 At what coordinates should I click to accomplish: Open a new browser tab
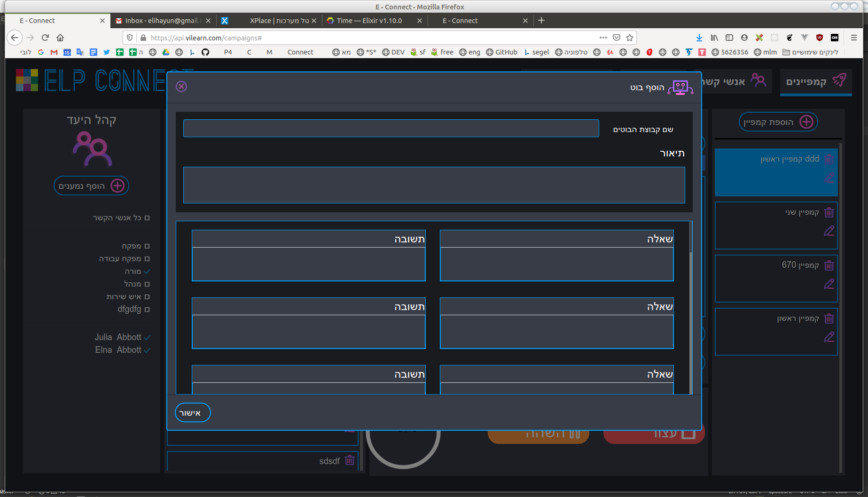(541, 20)
